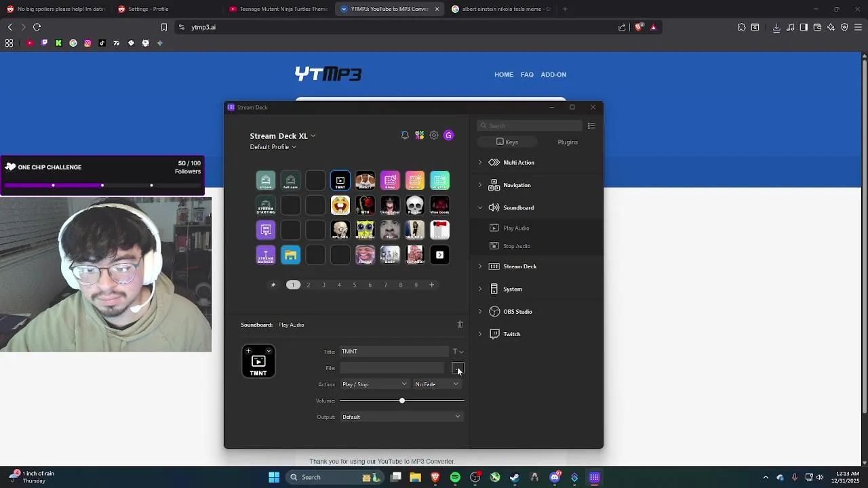Select the next page arrow key
This screenshot has height=488, width=868.
coord(439,256)
